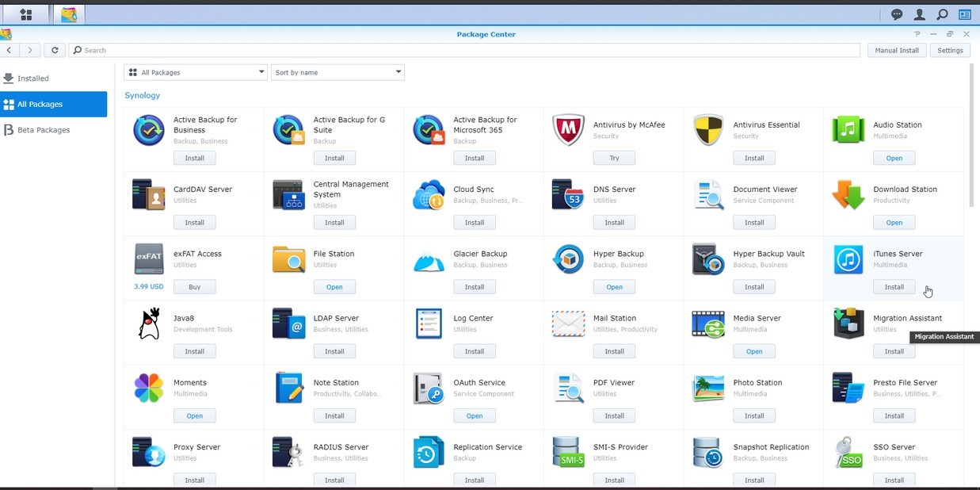
Task: Click the Audio Station music icon
Action: tap(848, 131)
